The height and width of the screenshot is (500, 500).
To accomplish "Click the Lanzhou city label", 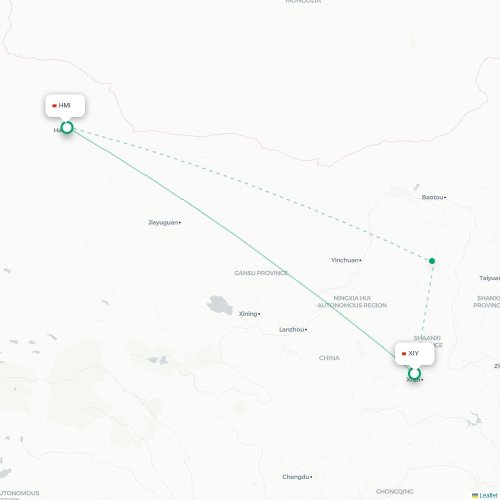I will (292, 330).
